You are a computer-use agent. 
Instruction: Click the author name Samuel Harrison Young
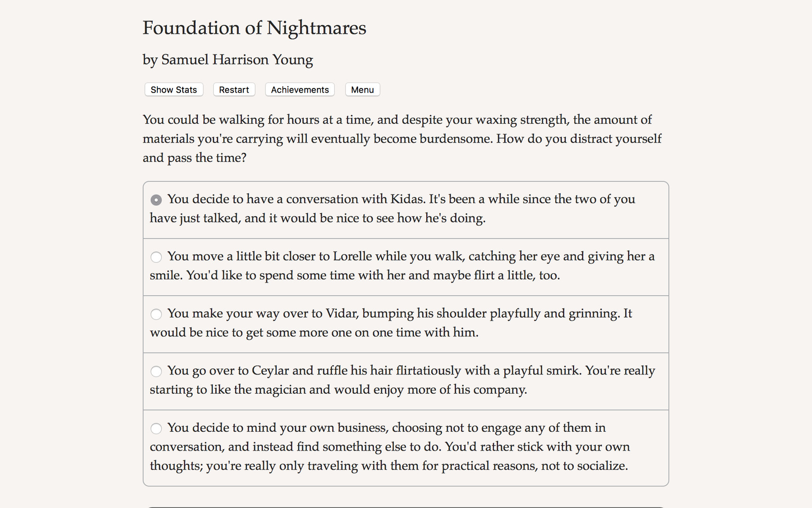click(227, 60)
